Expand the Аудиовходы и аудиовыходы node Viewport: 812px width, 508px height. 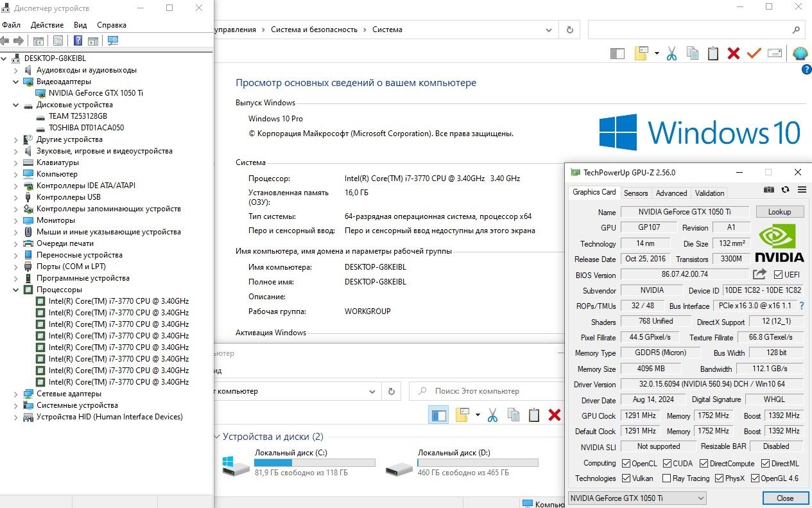click(16, 70)
